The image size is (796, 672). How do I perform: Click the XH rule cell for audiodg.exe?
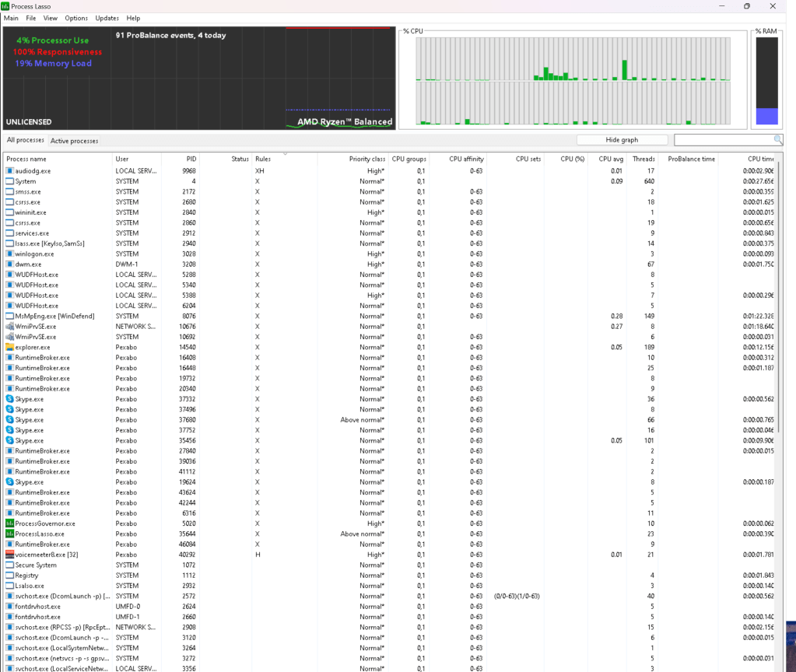(259, 171)
